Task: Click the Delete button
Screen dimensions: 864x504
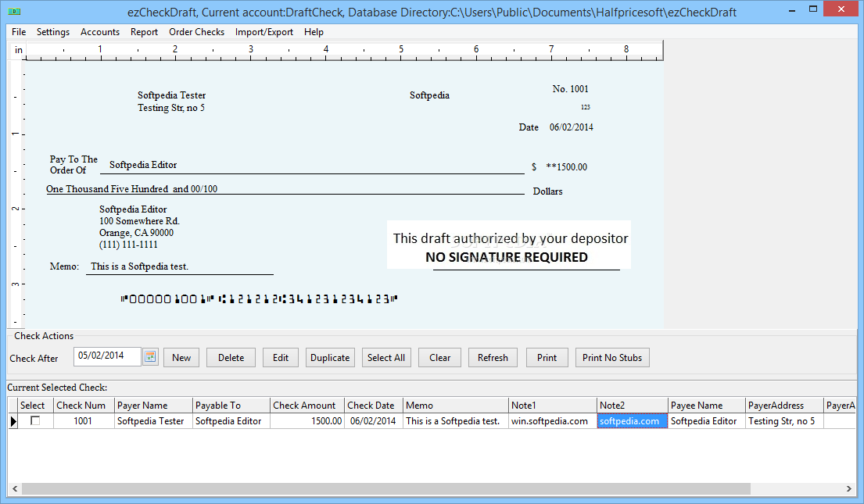Action: coord(231,357)
